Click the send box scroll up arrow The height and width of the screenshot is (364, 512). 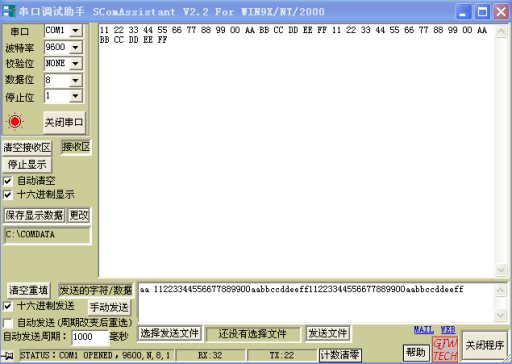tap(501, 290)
